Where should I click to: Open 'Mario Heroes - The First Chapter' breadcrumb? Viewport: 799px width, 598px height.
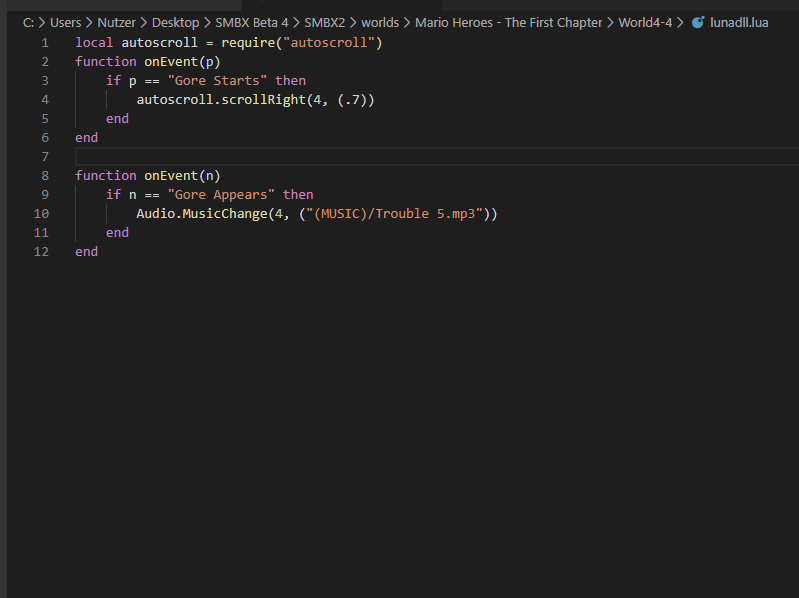click(508, 22)
